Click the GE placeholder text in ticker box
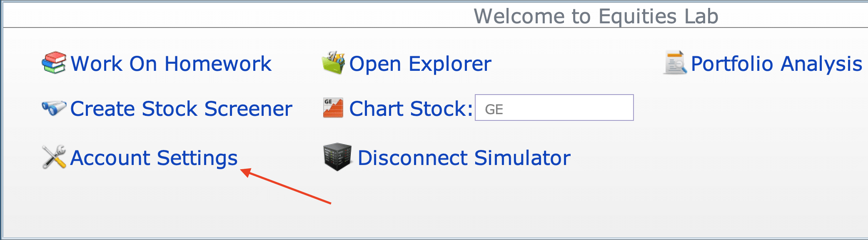868x240 pixels. (x=494, y=110)
